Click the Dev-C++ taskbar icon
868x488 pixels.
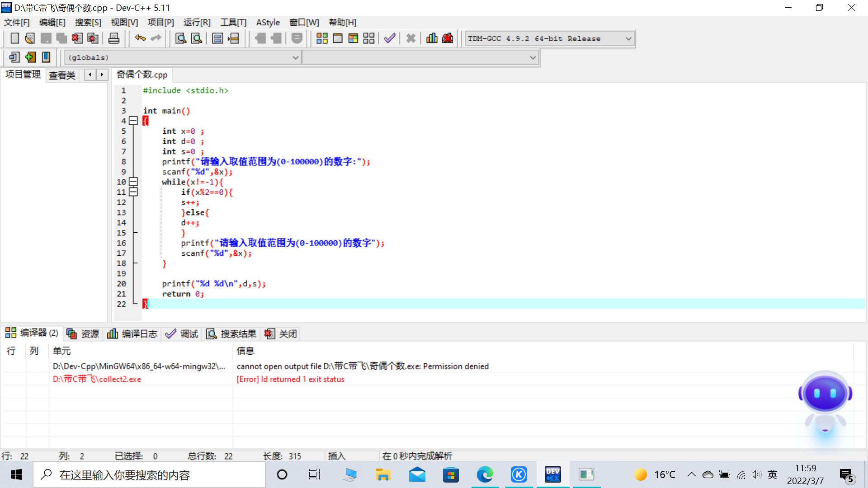(x=552, y=474)
